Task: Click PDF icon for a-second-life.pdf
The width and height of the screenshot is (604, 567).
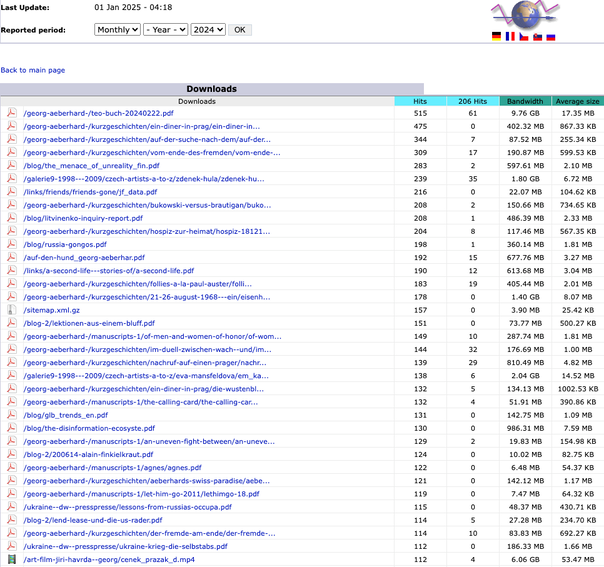Action: [12, 270]
